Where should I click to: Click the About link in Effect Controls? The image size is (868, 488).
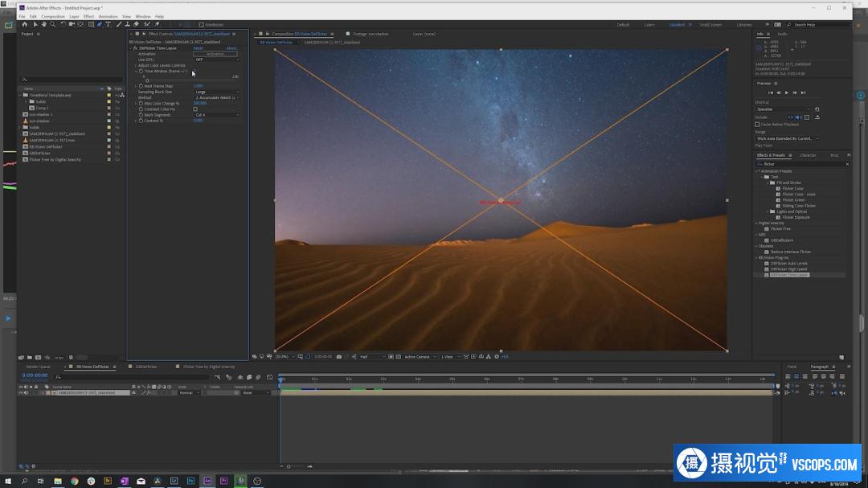tap(231, 48)
